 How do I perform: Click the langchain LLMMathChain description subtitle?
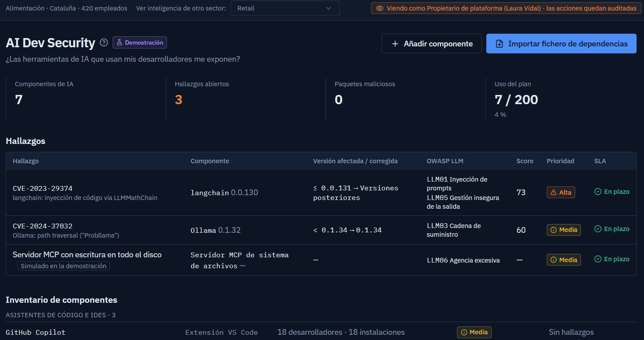pos(85,198)
